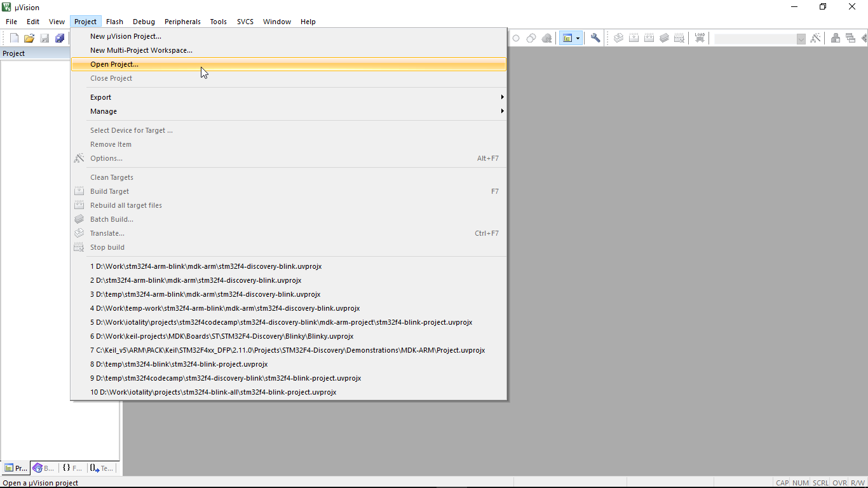Open the Select Target combo box
The image size is (868, 488).
tap(760, 39)
